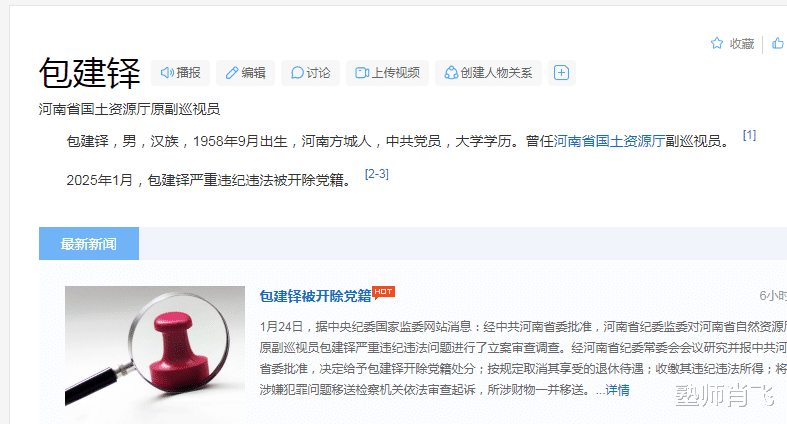The width and height of the screenshot is (787, 424).
Task: Click the 上传视频 video upload button
Action: click(387, 73)
